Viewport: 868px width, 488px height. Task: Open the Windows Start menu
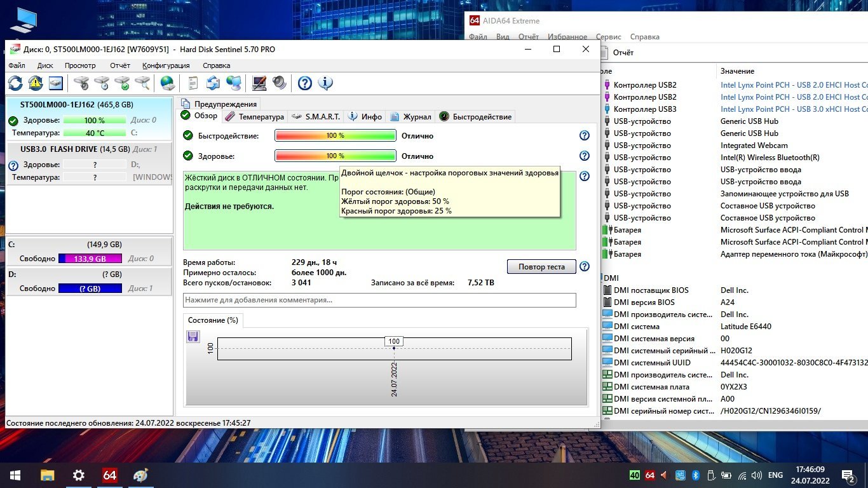tap(15, 475)
